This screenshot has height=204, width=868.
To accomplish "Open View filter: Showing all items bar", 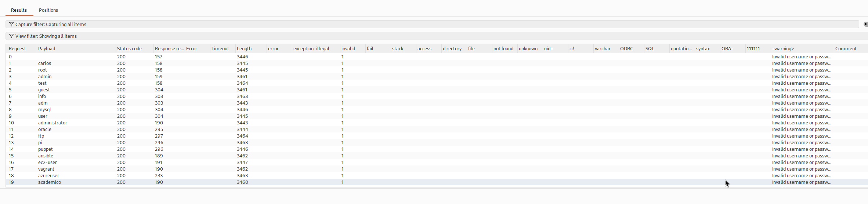I will point(437,36).
